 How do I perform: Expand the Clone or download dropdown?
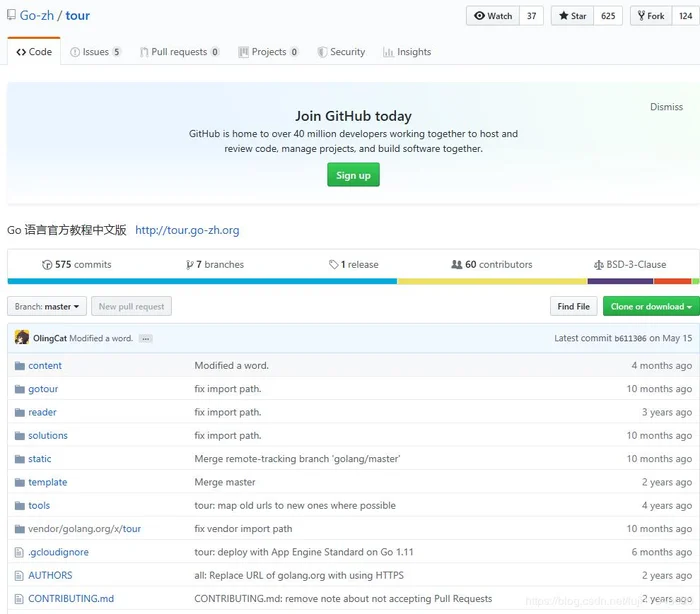651,306
